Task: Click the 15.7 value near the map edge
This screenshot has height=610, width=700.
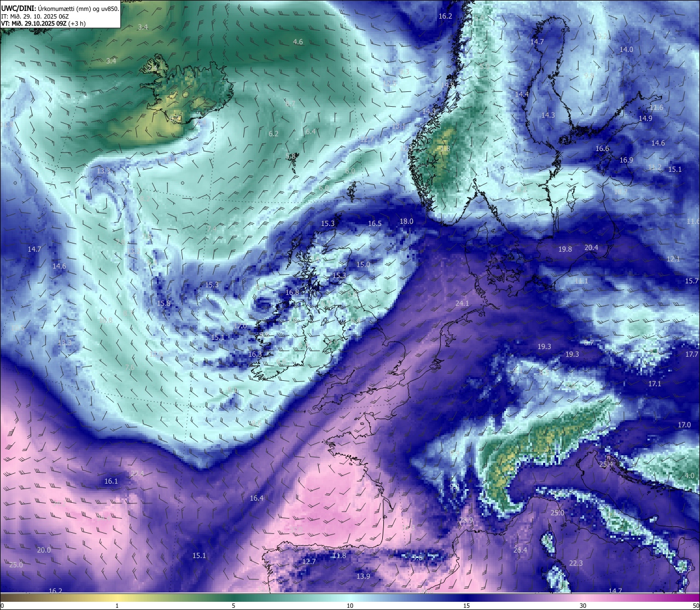Action: (692, 281)
